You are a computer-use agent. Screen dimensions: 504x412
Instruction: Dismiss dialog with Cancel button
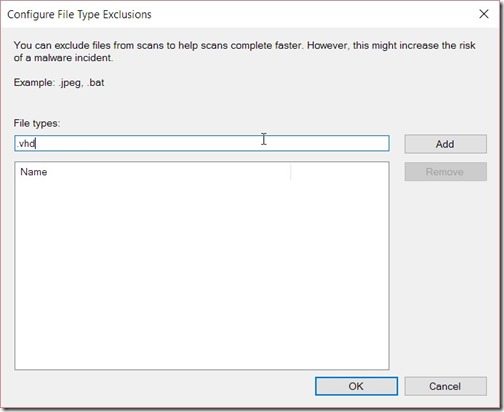coord(445,386)
